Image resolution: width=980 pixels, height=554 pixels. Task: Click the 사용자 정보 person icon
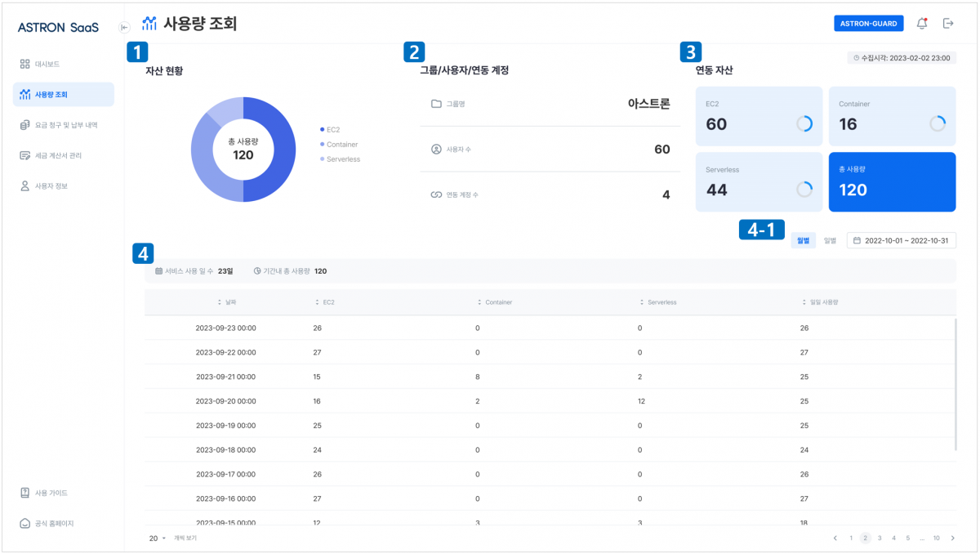[25, 186]
